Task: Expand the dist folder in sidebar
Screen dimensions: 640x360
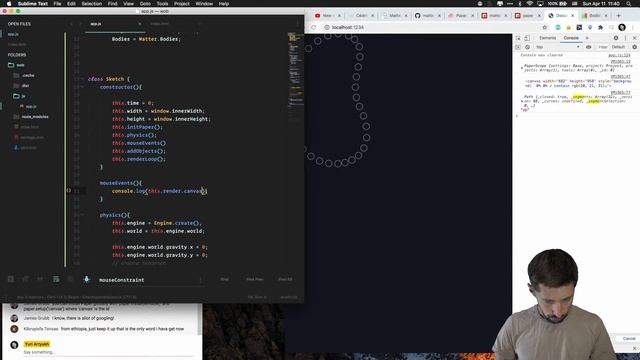Action: pos(16,86)
